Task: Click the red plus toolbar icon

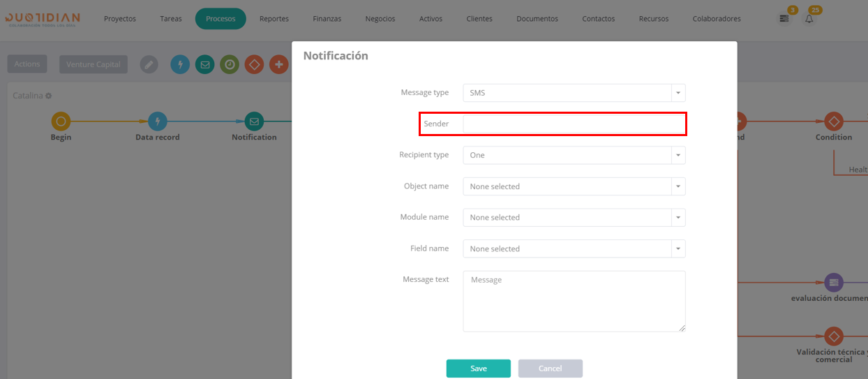Action: (x=279, y=64)
